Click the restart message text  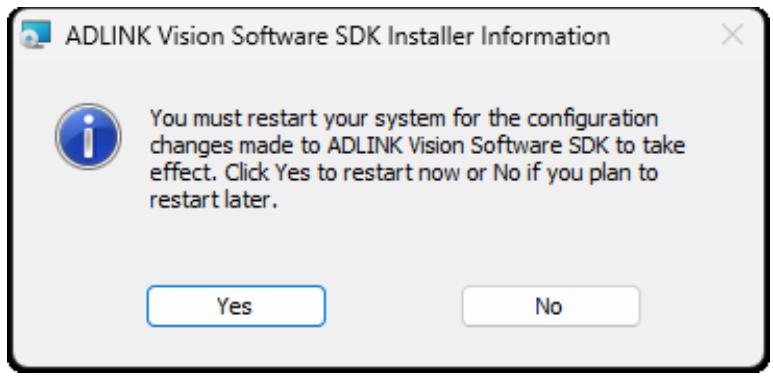pyautogui.click(x=418, y=159)
